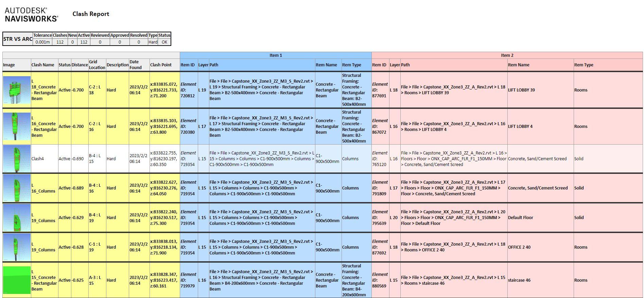Select the "0.001m" tolerance value
The width and height of the screenshot is (644, 298).
(42, 42)
